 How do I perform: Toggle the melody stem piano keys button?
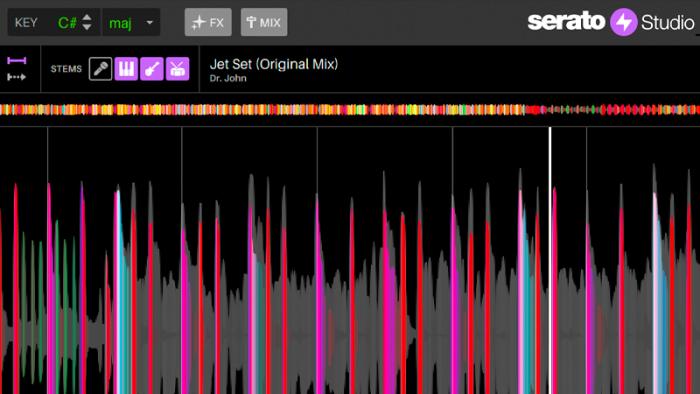point(126,69)
